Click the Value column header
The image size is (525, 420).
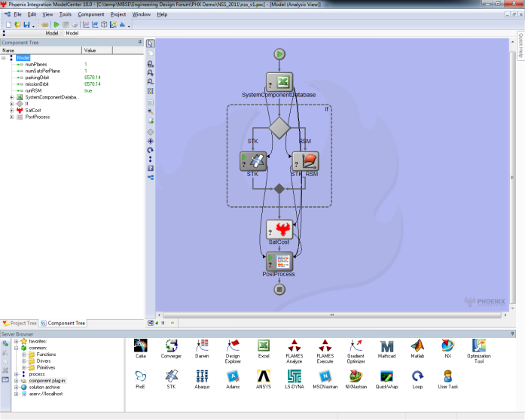click(x=97, y=50)
